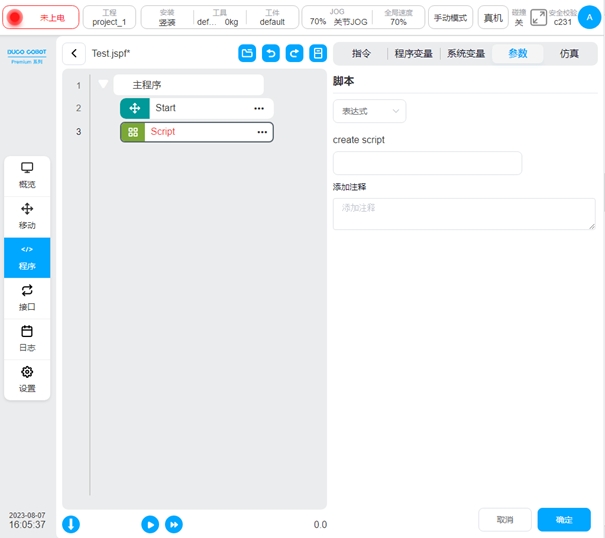Image resolution: width=605 pixels, height=538 pixels.
Task: Click the create script input field
Action: [427, 163]
